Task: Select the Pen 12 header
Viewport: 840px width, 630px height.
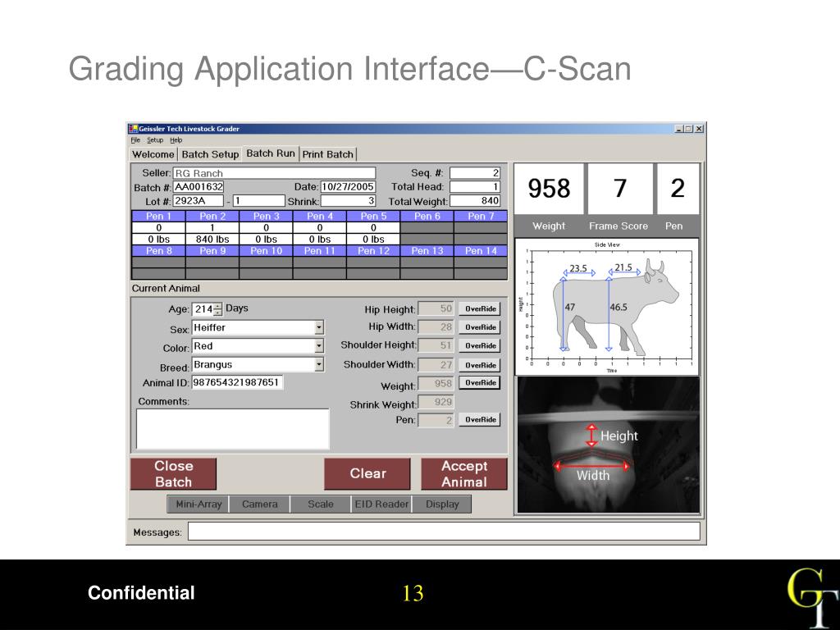Action: pyautogui.click(x=373, y=251)
